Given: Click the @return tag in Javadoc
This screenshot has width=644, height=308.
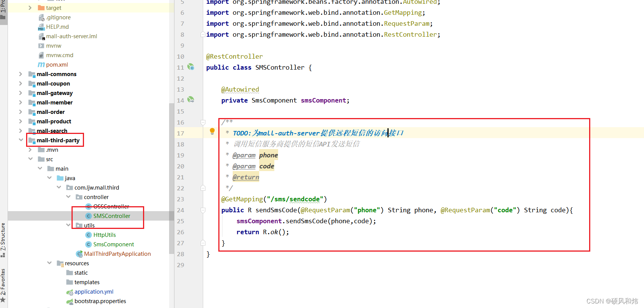Looking at the screenshot, I should pos(246,177).
